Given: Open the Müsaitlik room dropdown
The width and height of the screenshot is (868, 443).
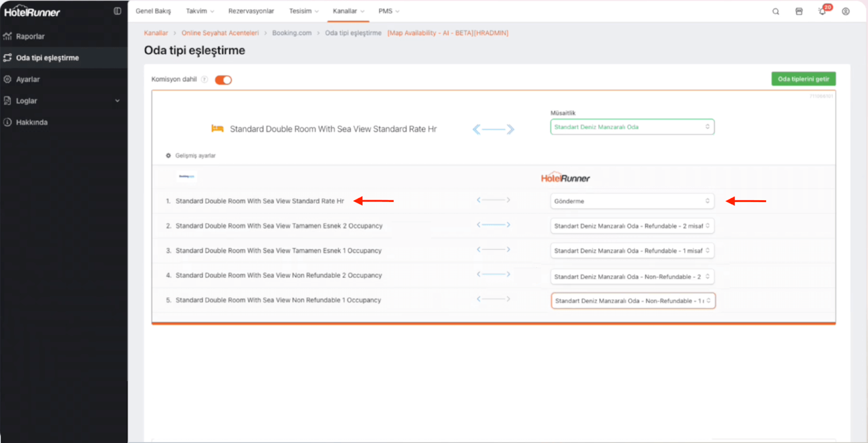Looking at the screenshot, I should click(x=632, y=127).
